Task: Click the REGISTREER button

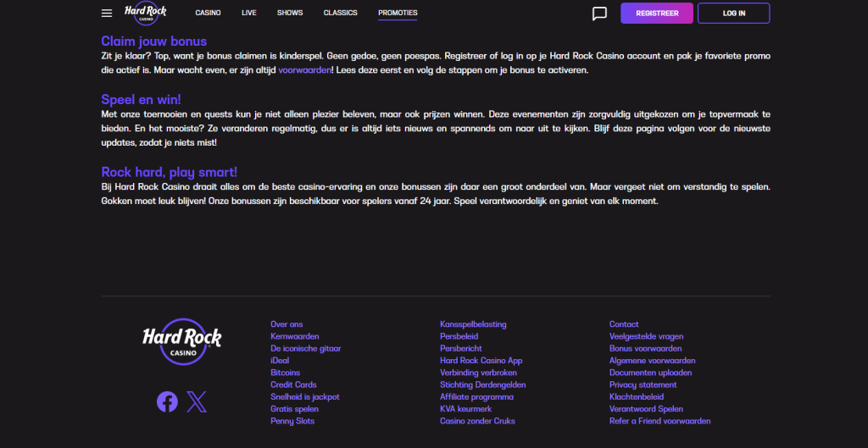Action: click(x=657, y=14)
